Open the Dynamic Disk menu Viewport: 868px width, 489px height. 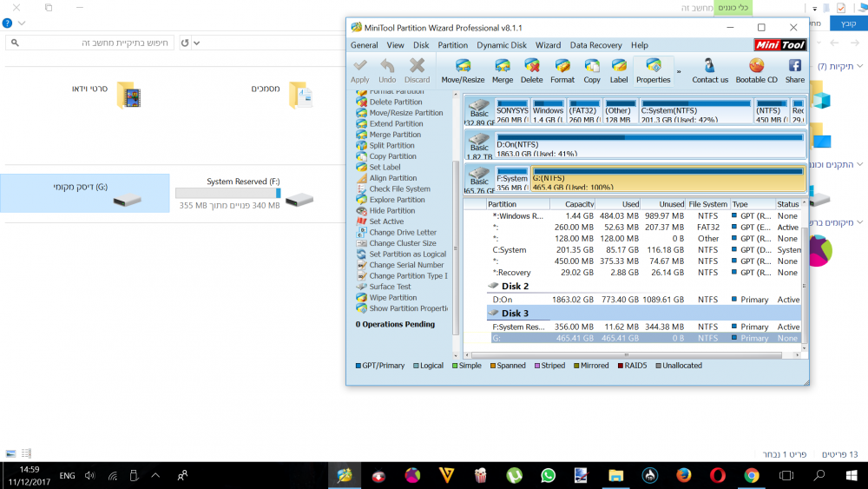tap(502, 45)
